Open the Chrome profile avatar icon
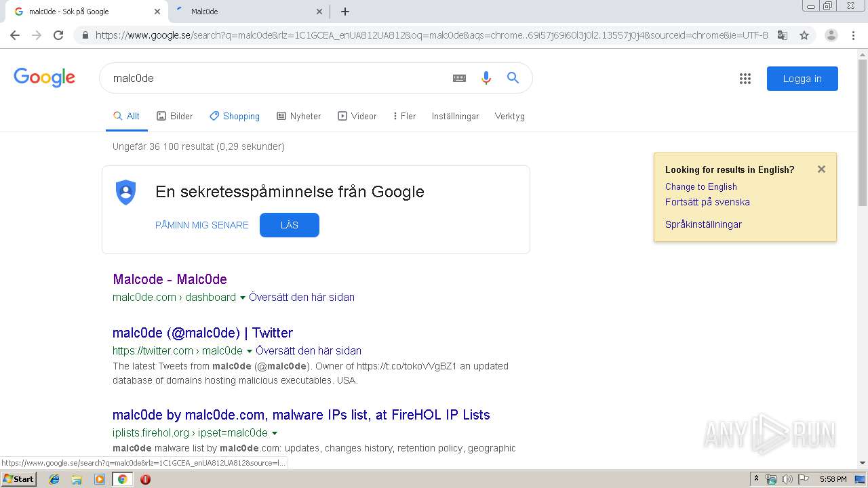This screenshot has height=488, width=868. [831, 35]
